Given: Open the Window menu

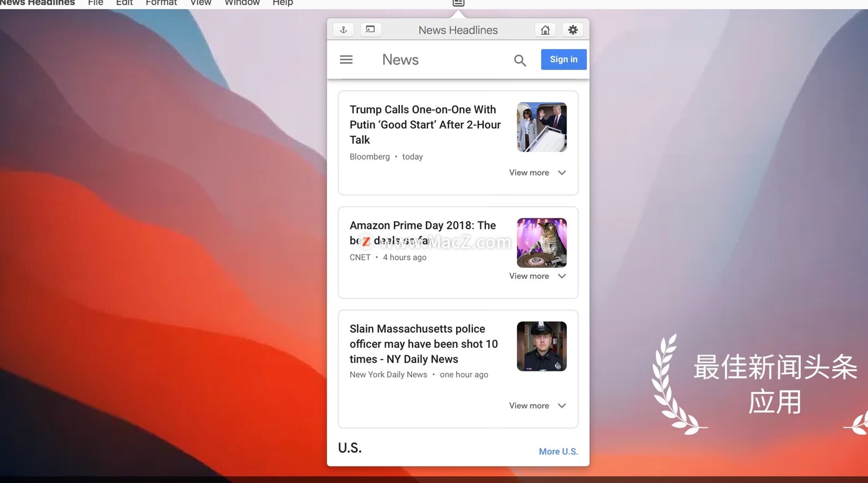Looking at the screenshot, I should (242, 3).
